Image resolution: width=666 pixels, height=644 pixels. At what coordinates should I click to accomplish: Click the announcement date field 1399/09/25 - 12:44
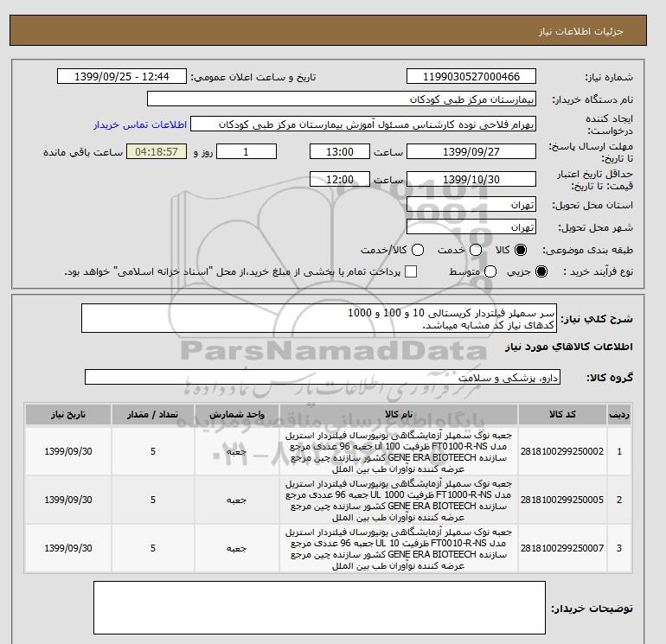tap(122, 76)
